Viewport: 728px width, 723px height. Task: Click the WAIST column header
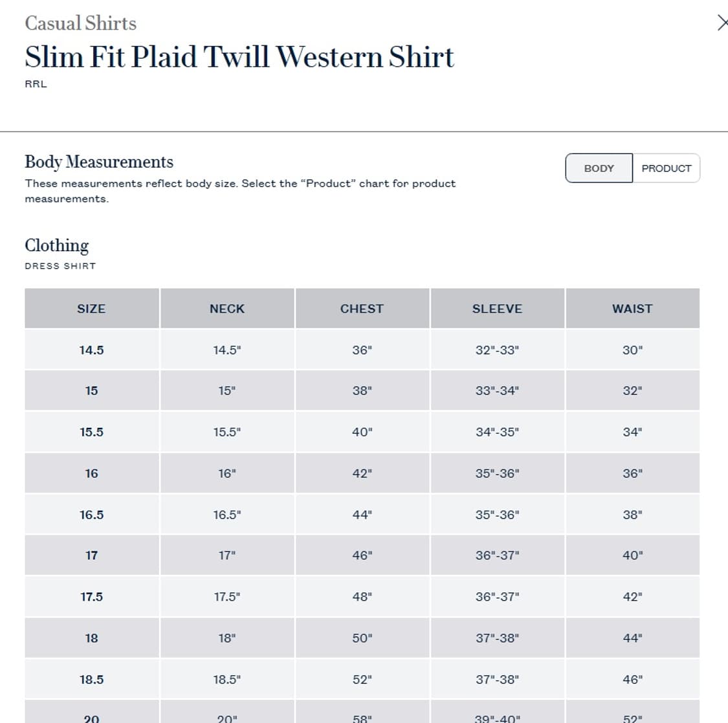pyautogui.click(x=632, y=309)
